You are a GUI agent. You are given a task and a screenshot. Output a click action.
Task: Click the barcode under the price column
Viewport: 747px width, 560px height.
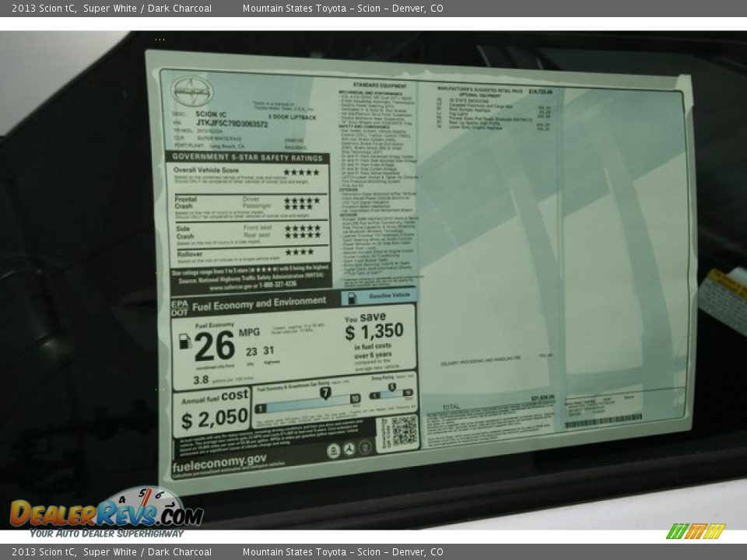tap(603, 421)
